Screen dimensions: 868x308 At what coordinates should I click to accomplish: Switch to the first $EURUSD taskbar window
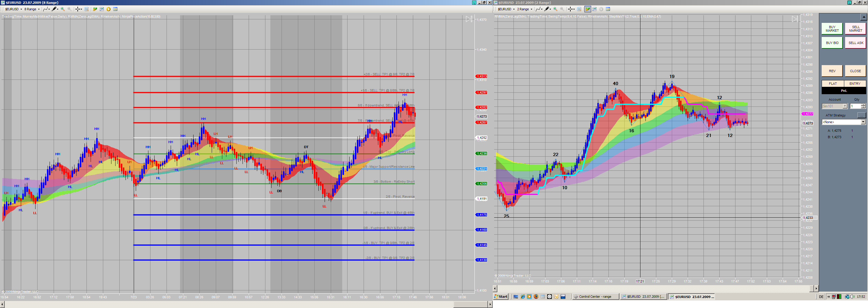click(644, 297)
